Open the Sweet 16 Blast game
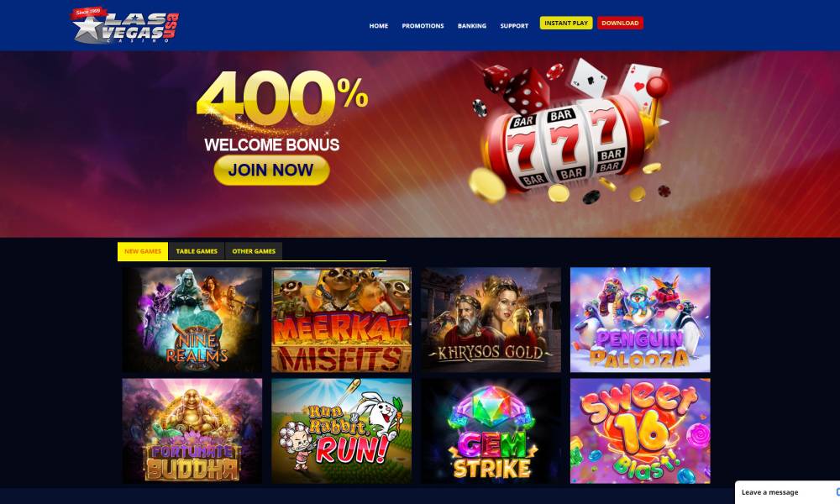 [x=640, y=431]
